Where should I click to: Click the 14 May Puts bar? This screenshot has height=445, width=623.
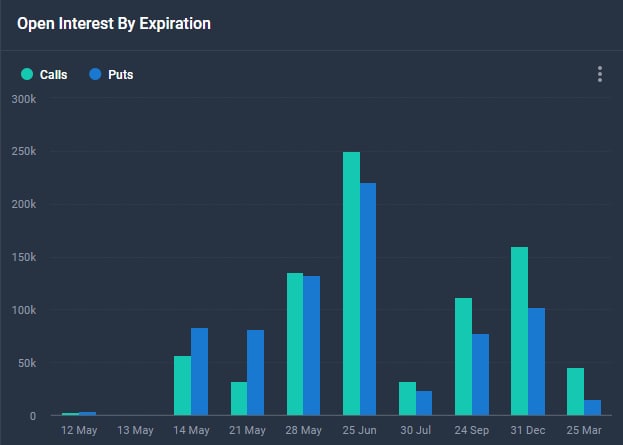coord(199,371)
